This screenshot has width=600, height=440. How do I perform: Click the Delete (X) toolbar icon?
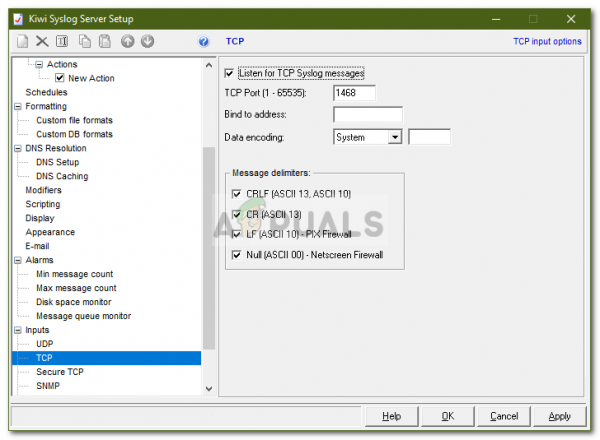(x=42, y=41)
